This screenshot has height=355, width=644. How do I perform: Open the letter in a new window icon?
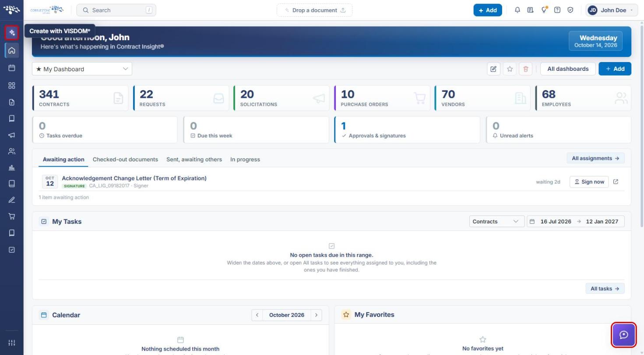coord(616,182)
